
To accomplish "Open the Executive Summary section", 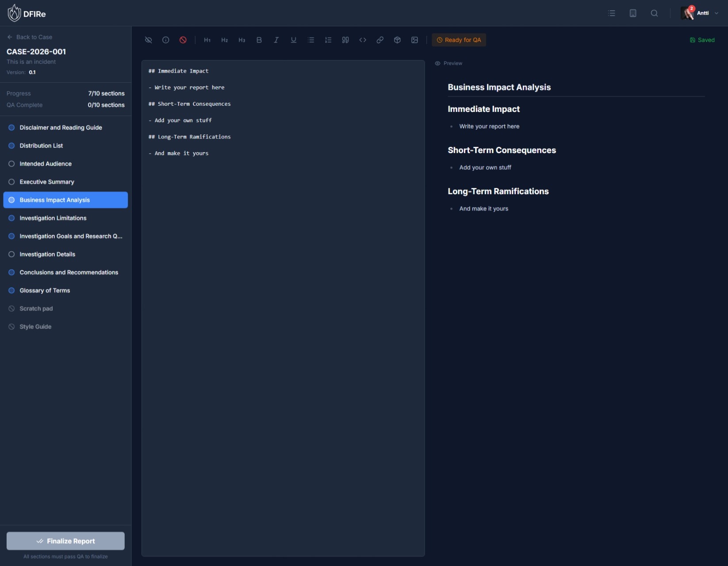I will (47, 182).
